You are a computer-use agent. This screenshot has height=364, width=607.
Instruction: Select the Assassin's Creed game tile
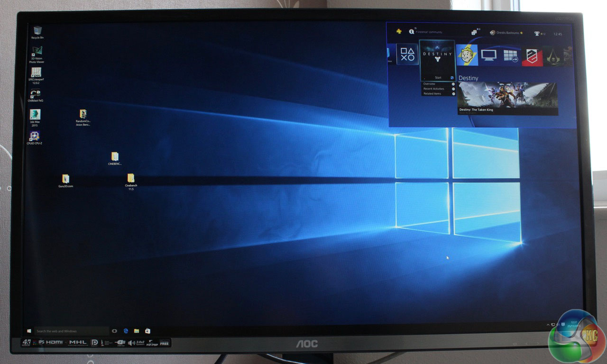click(x=553, y=56)
